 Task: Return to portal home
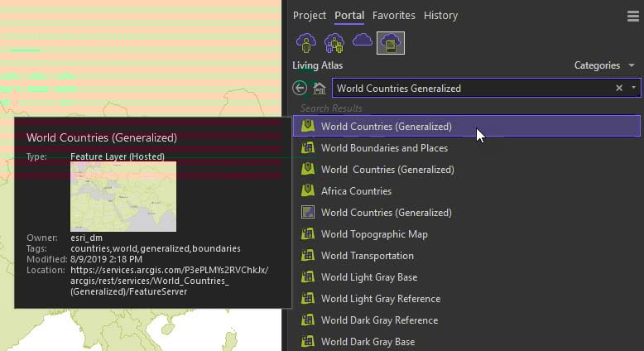320,89
